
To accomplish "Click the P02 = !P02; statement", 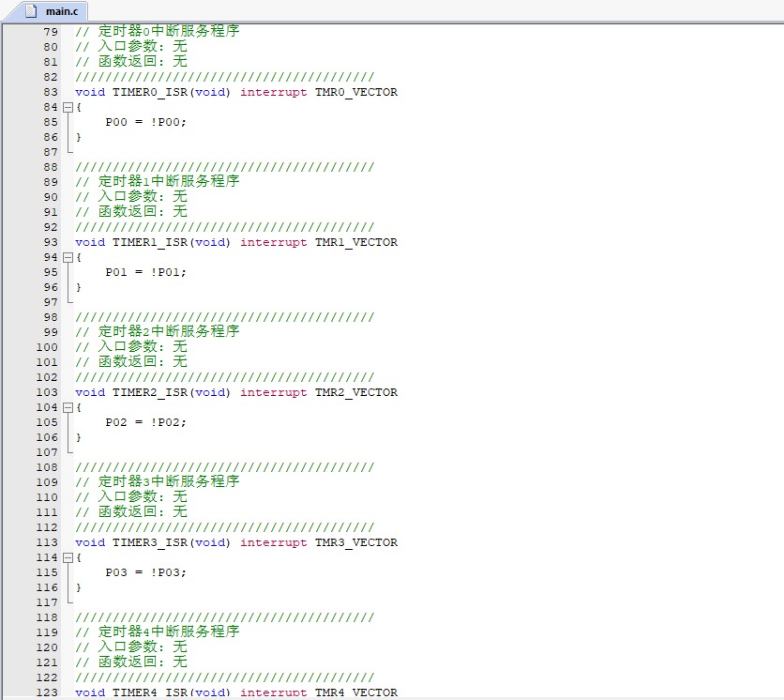I will coord(145,422).
